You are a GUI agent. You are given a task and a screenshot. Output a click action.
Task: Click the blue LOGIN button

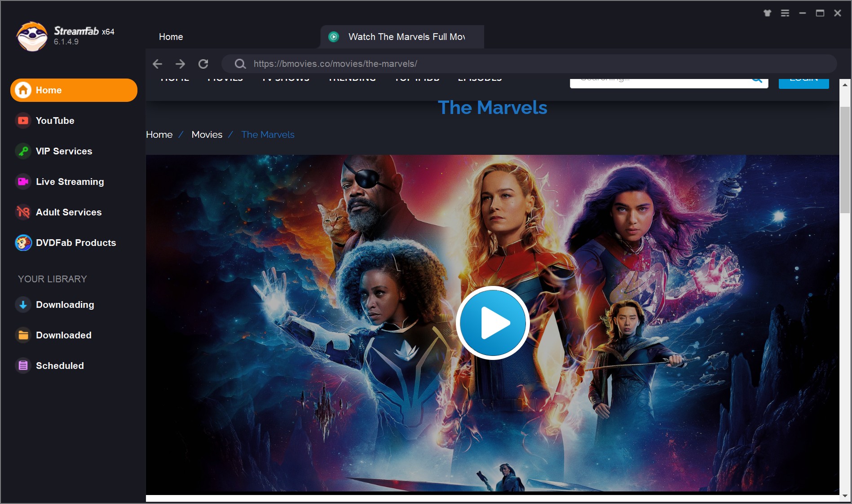tap(803, 83)
